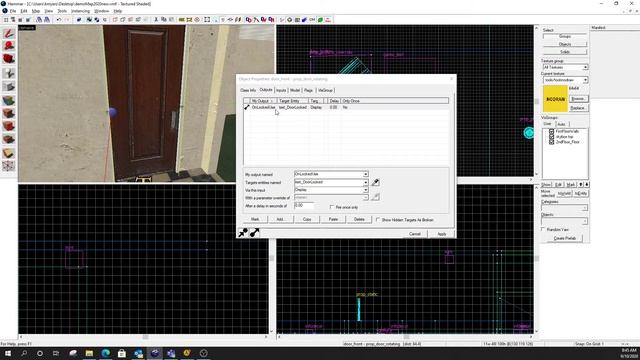Click the first connection icon at dialog bottom-left

point(243,233)
